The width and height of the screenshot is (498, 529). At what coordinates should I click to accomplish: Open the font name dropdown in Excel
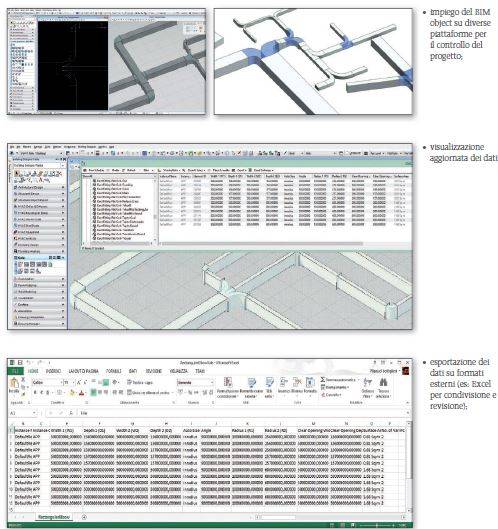pos(47,383)
